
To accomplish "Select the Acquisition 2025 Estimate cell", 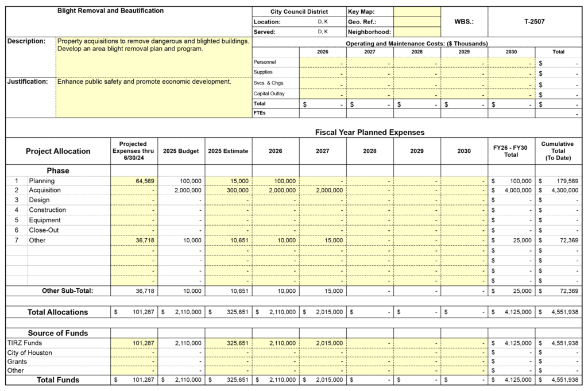I will pos(228,190).
